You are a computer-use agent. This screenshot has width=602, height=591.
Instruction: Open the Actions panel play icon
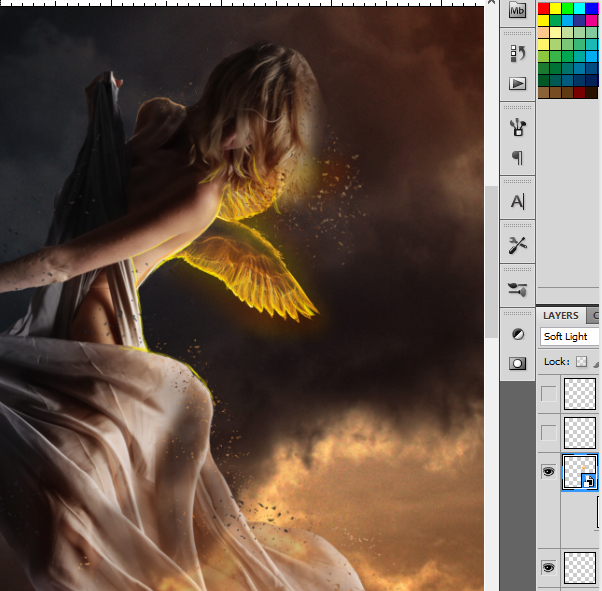click(517, 84)
